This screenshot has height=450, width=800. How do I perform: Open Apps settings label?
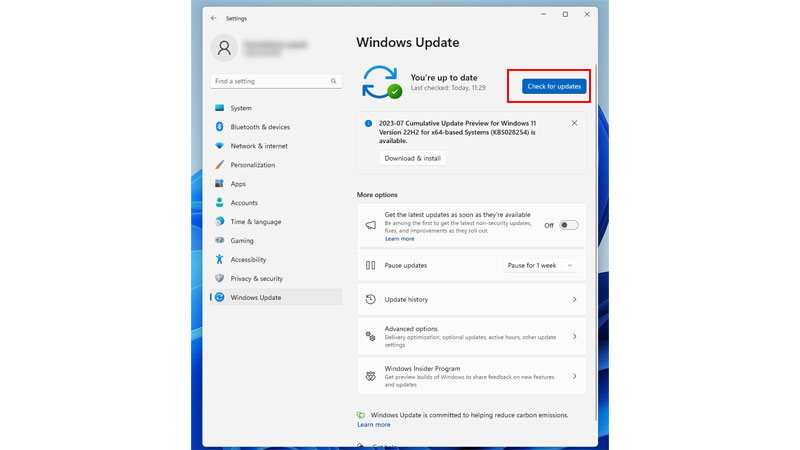pyautogui.click(x=238, y=184)
